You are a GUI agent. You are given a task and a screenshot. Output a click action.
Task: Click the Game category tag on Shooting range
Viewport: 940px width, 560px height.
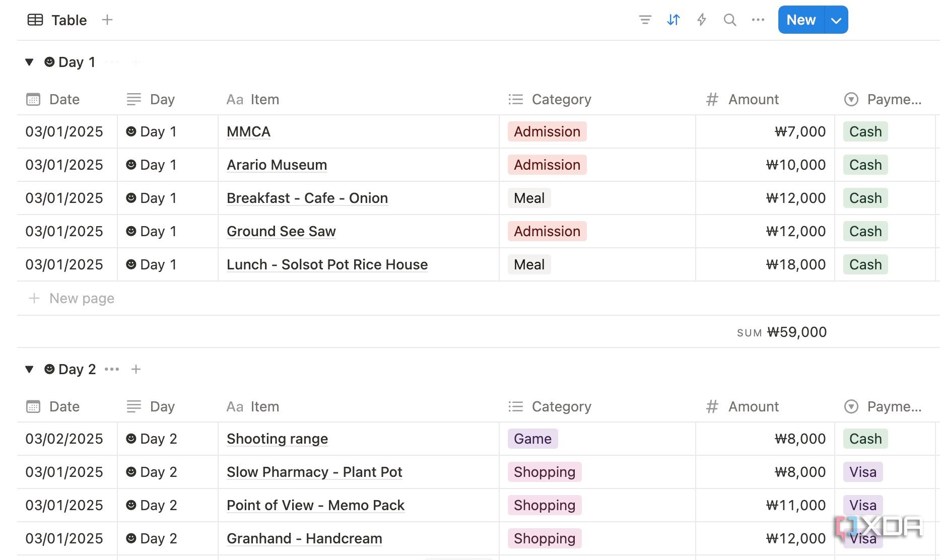point(532,439)
